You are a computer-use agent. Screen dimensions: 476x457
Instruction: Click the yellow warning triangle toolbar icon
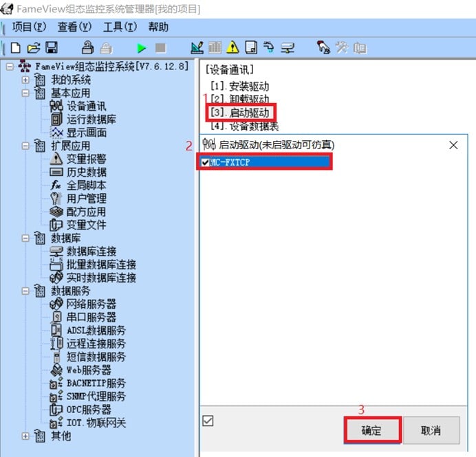tap(232, 47)
